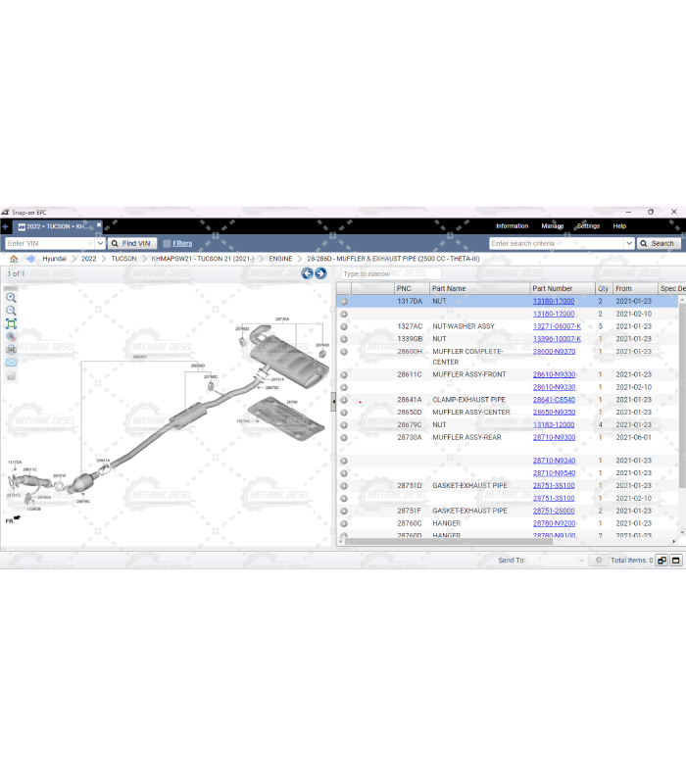Click the zoom out magnifier icon
Screen dimensions: 686x784
[11, 310]
